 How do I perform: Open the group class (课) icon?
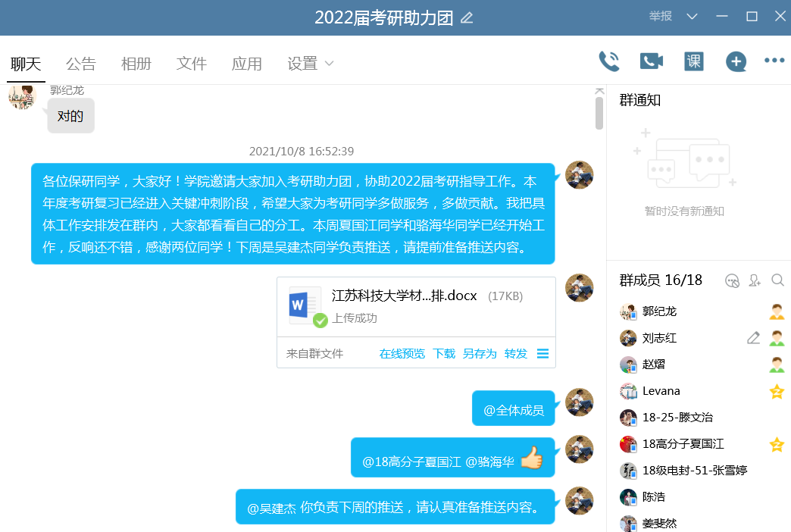693,61
